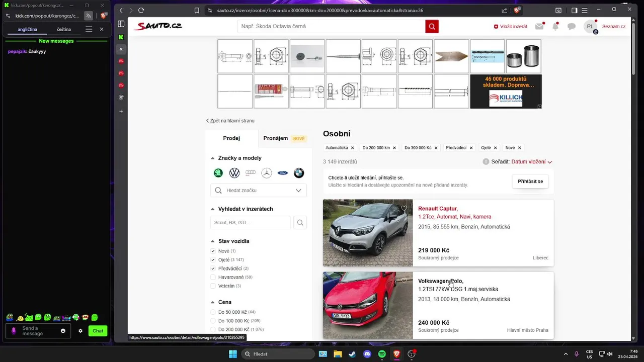
Task: Click the Vložit inzerát link
Action: pyautogui.click(x=511, y=26)
